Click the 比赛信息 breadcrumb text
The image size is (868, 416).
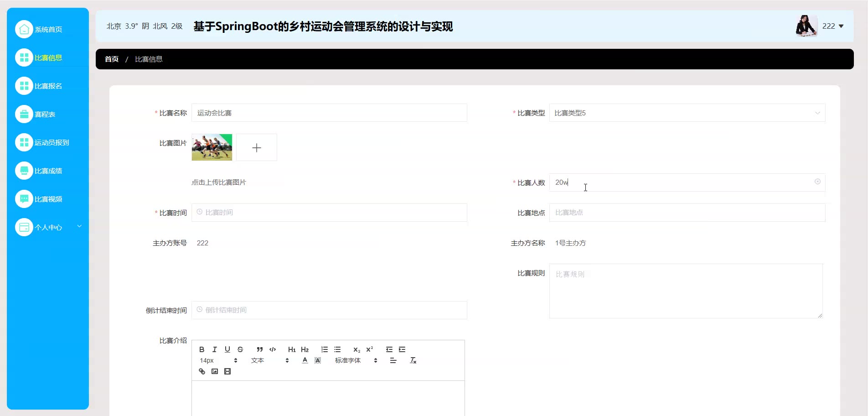pyautogui.click(x=149, y=59)
